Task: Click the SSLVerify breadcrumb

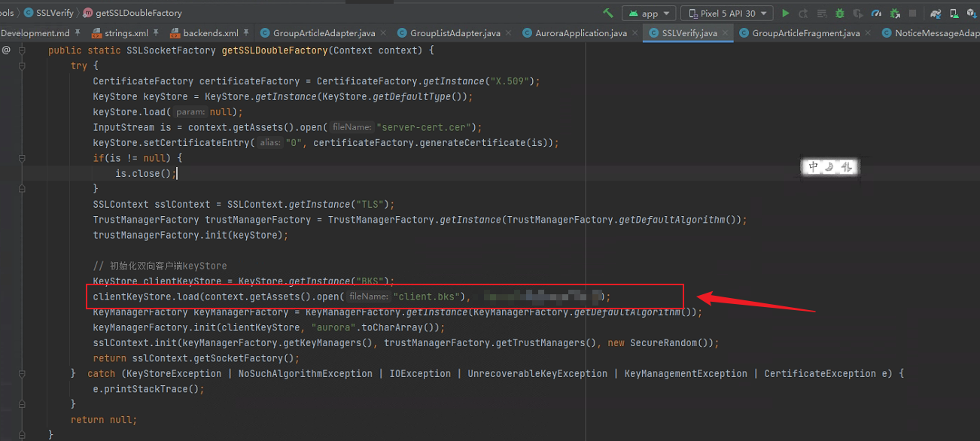Action: click(x=48, y=13)
